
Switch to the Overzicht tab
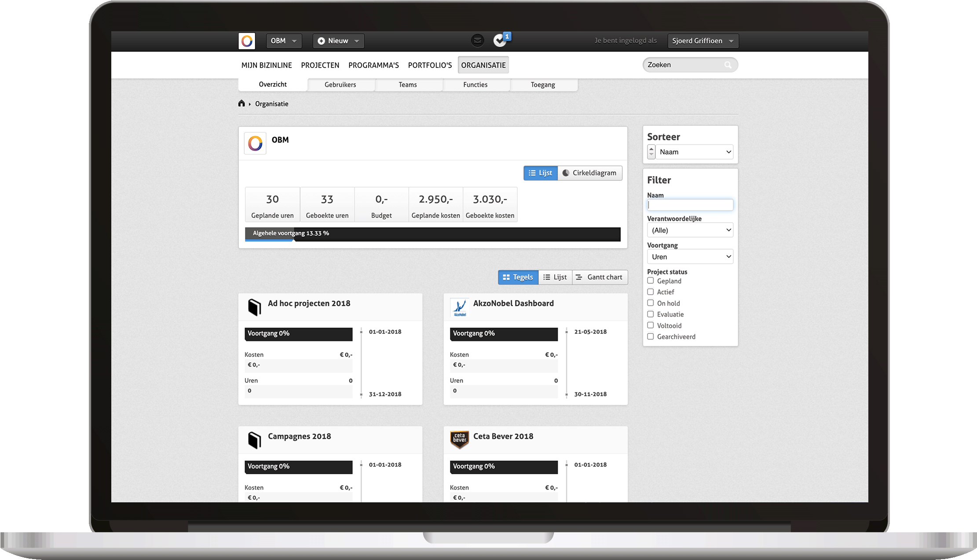tap(273, 84)
